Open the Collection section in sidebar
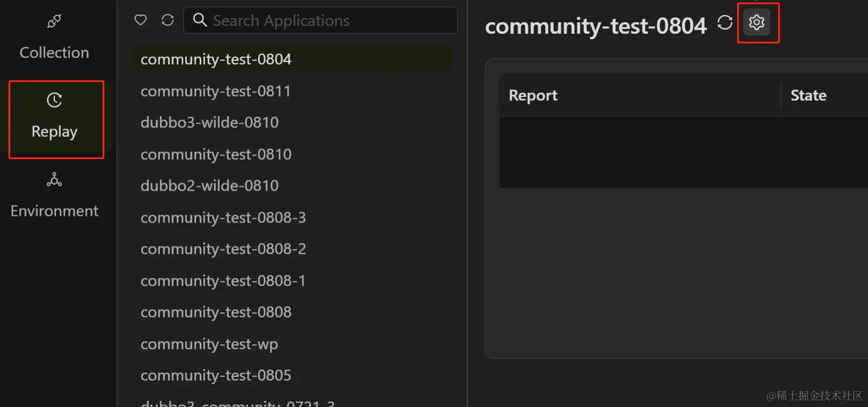The width and height of the screenshot is (868, 407). pos(54,39)
